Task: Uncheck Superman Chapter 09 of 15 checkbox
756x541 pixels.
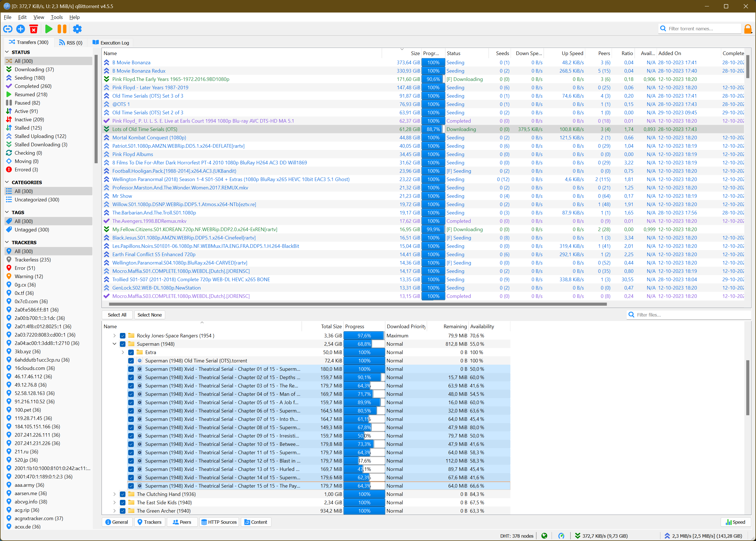Action: pos(131,436)
